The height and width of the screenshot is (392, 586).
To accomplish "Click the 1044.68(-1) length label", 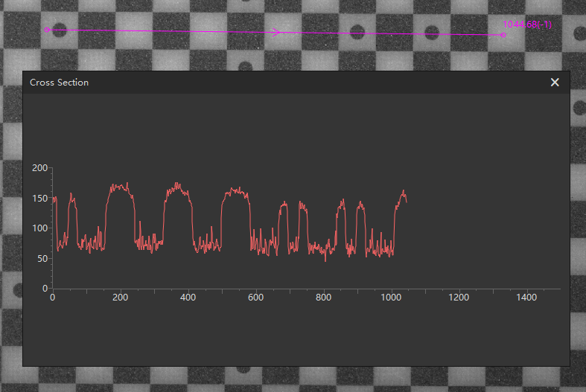I will pyautogui.click(x=527, y=25).
